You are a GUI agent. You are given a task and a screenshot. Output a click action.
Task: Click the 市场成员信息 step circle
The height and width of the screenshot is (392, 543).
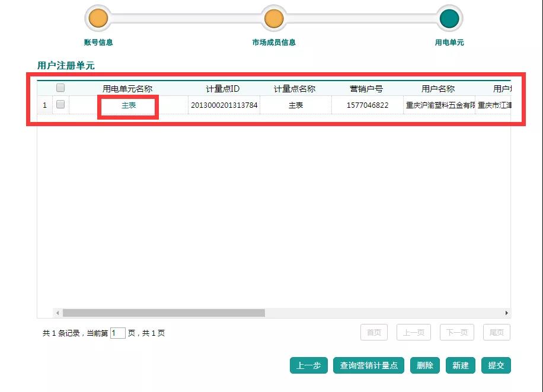click(x=273, y=18)
